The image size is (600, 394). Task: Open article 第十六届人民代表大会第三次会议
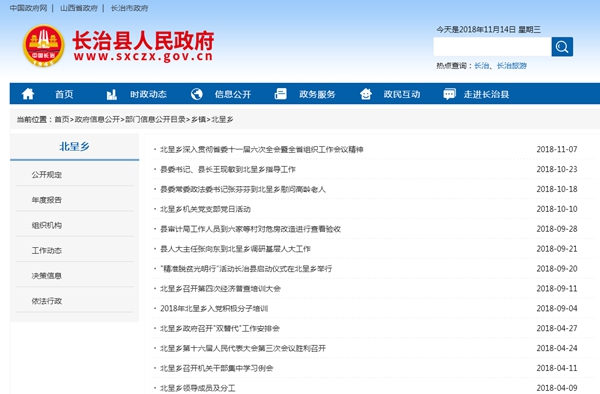pos(243,348)
